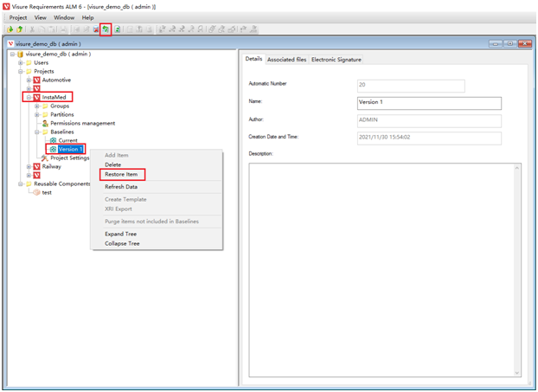Click the Creation Date and Time field
The width and height of the screenshot is (538, 392).
(429, 138)
